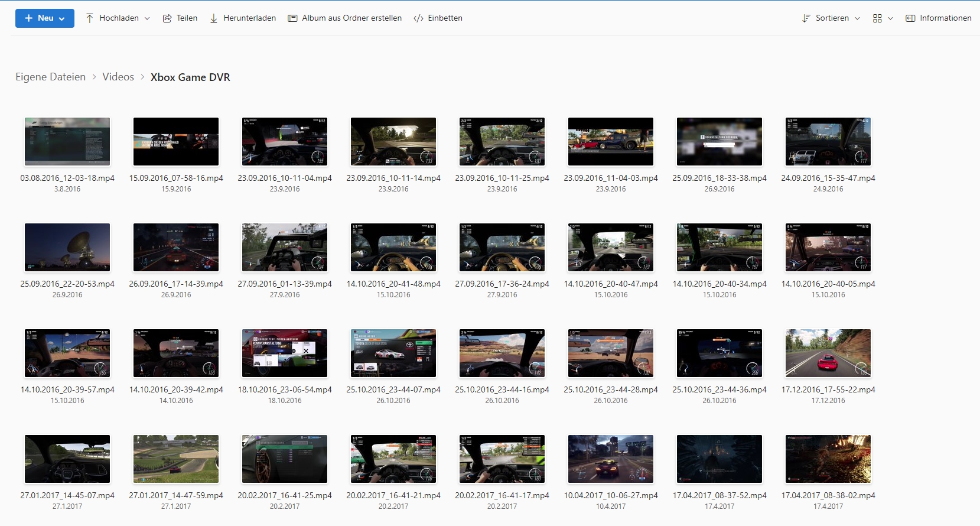This screenshot has width=980, height=526.
Task: Click file name 23.09.2016_10-11-14.mp4
Action: pos(393,178)
